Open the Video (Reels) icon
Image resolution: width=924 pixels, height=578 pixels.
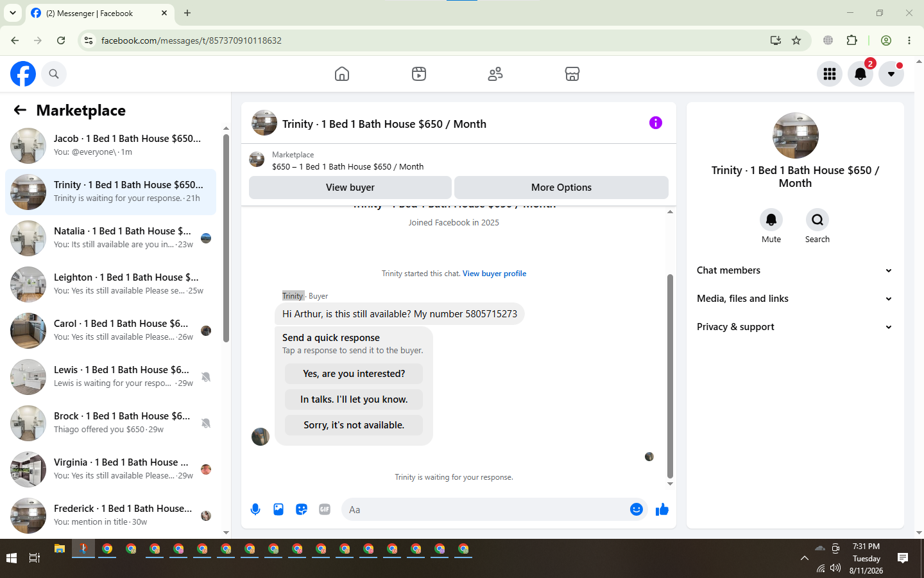(419, 74)
